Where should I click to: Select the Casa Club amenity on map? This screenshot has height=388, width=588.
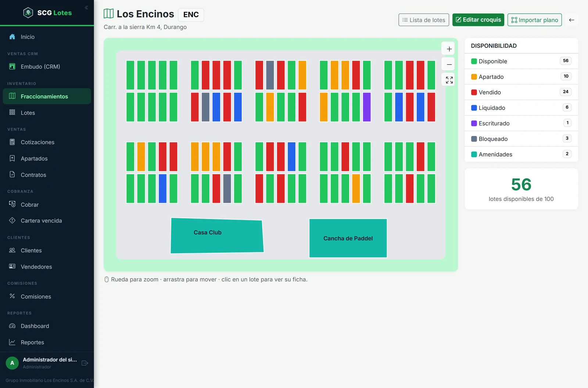point(217,236)
